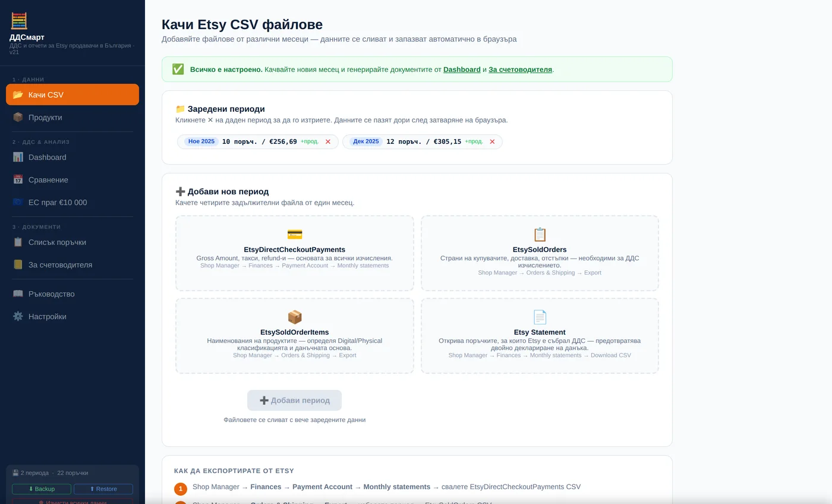The image size is (832, 504).
Task: Click the ledger icon beside За счетоводителя
Action: 18,264
